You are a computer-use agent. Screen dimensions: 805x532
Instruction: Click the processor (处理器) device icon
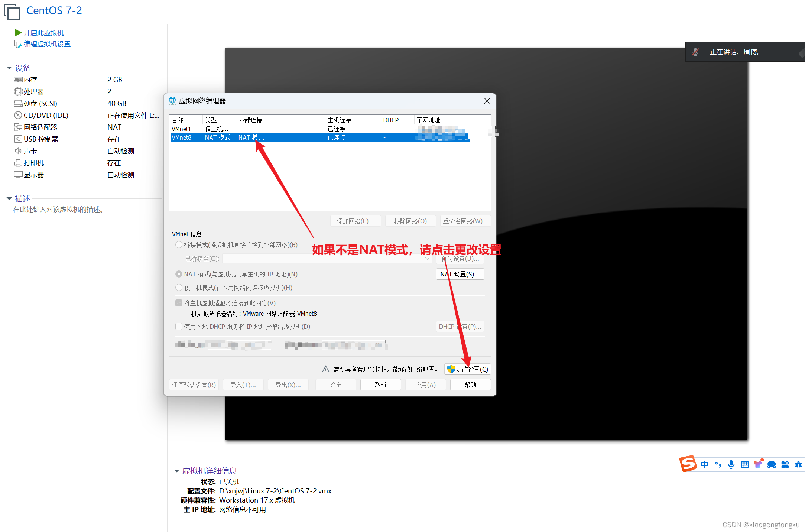(18, 91)
